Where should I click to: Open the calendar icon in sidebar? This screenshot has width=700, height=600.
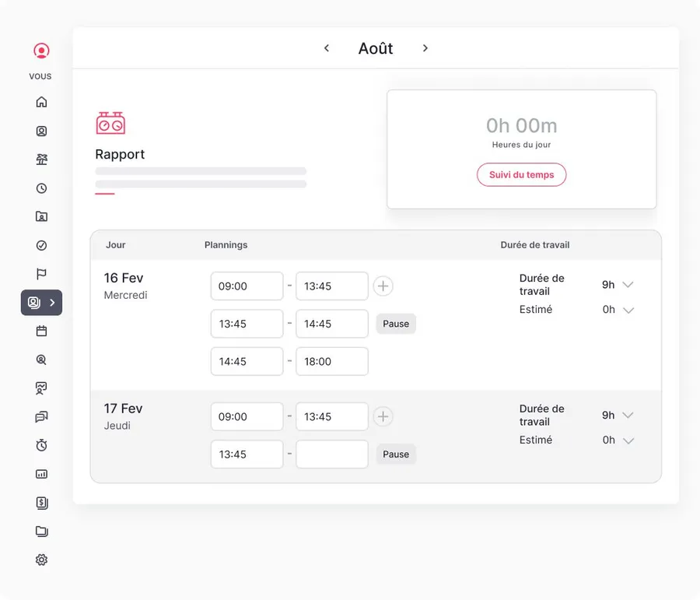[41, 331]
